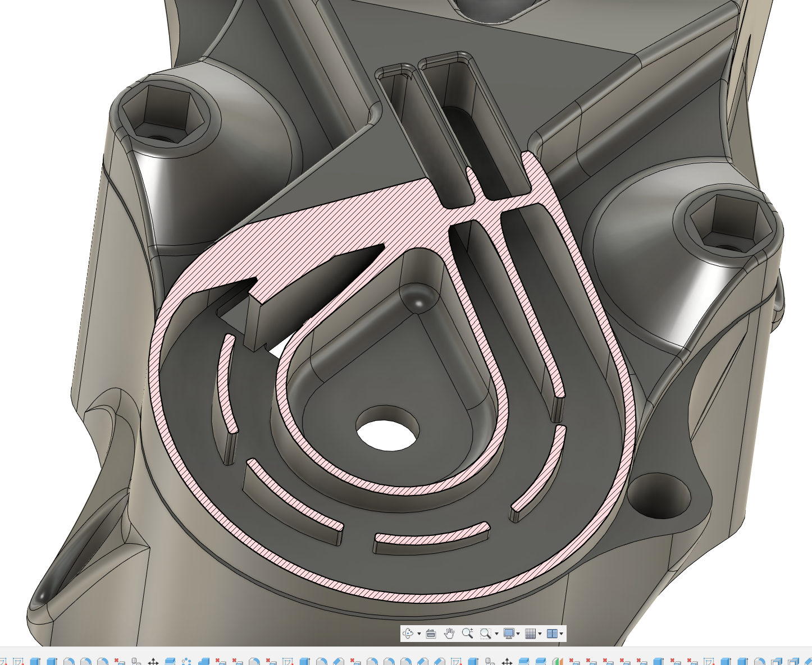This screenshot has height=665, width=812.
Task: Select the mirror feature in timeline
Action: [x=558, y=661]
